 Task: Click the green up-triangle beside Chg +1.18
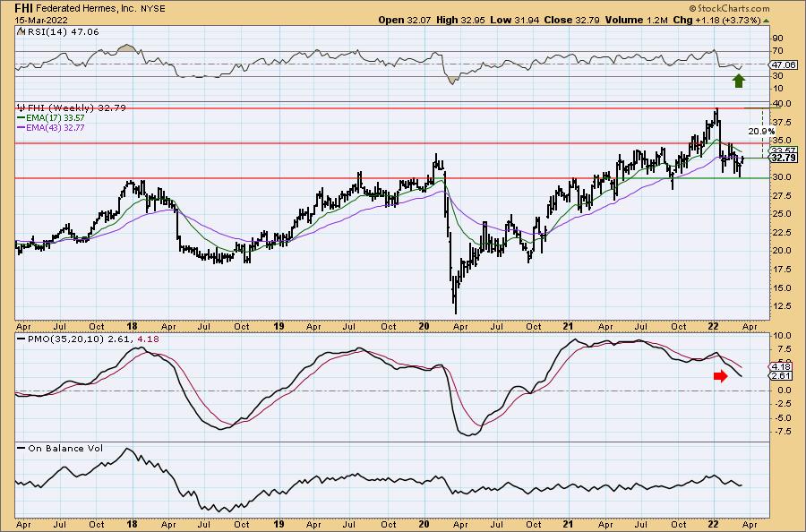tap(766, 21)
